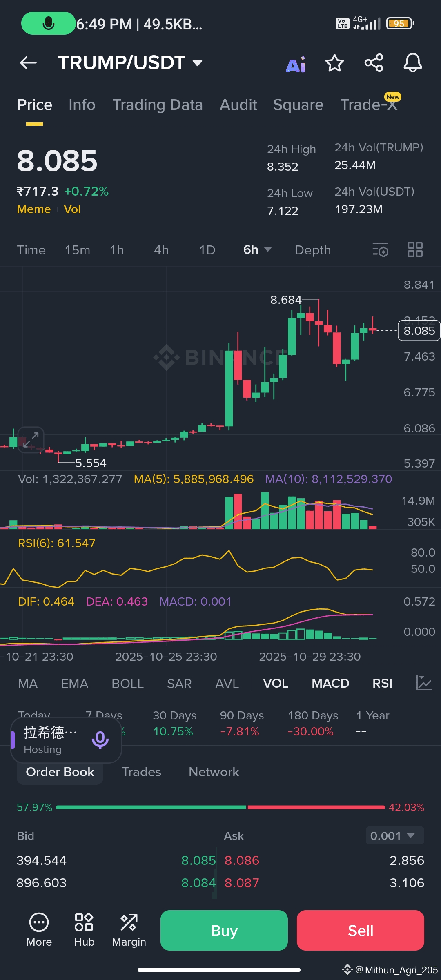Select the 1h chart interval

click(x=117, y=250)
